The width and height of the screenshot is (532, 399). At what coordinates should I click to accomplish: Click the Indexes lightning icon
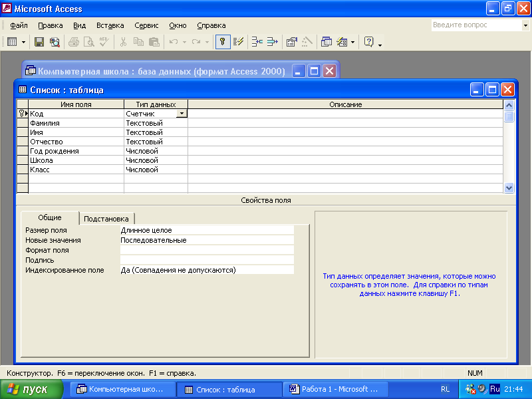[x=239, y=42]
